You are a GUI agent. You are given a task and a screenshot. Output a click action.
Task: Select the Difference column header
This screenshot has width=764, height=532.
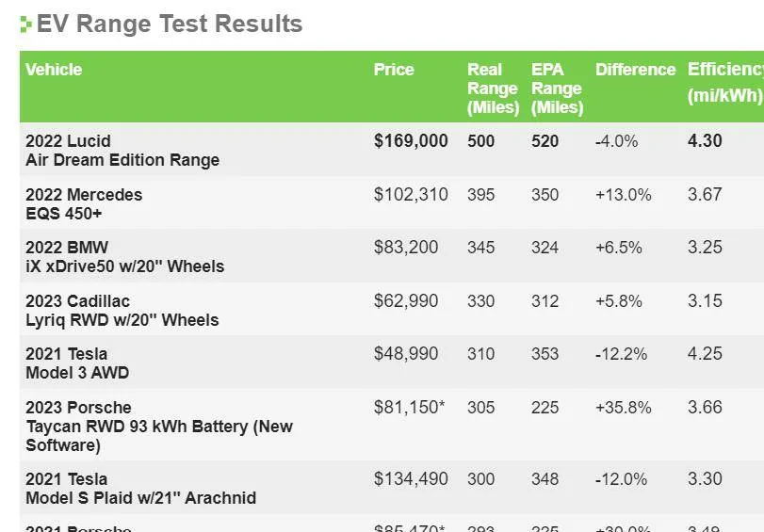click(635, 70)
